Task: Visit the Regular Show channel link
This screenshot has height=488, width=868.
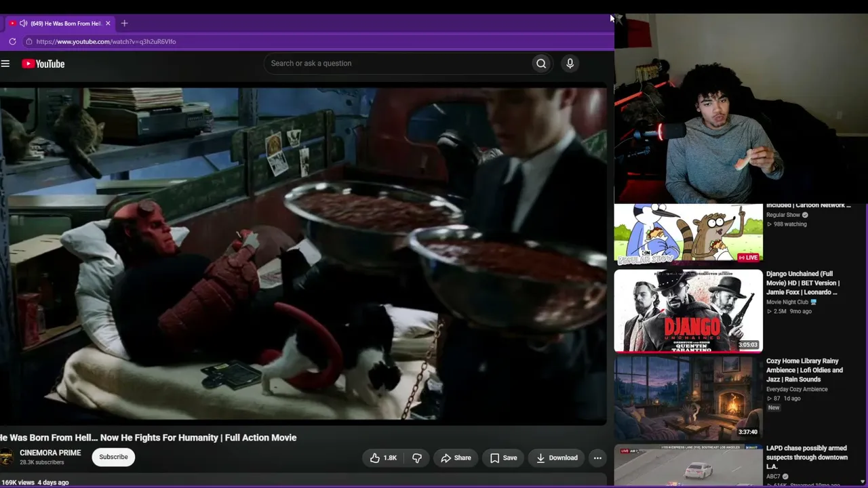Action: point(783,215)
